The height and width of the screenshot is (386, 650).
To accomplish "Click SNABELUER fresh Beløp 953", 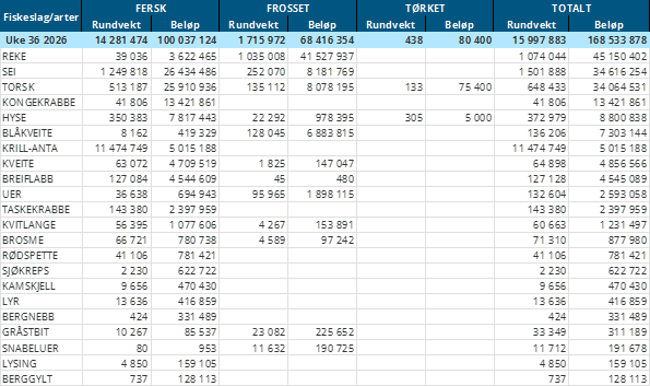I will coord(207,348).
